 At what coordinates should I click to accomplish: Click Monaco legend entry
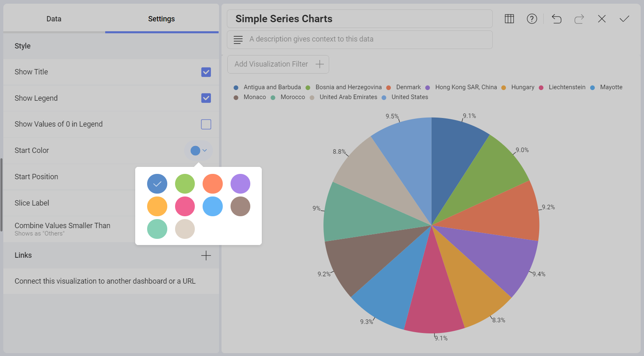[x=250, y=97]
